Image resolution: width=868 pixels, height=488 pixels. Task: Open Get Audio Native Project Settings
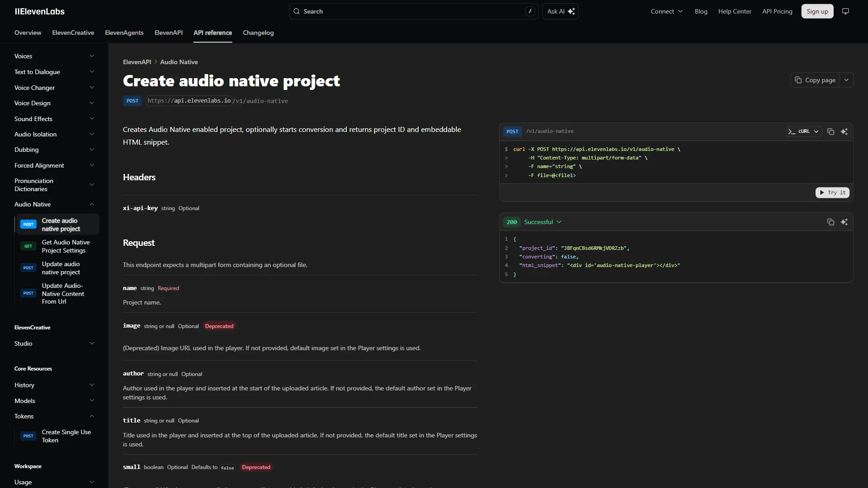pos(57,246)
